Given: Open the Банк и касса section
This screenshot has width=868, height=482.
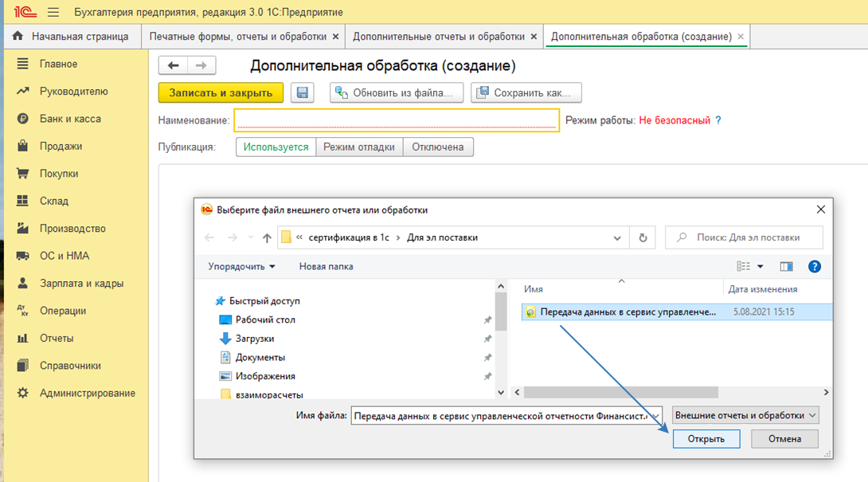Looking at the screenshot, I should [70, 119].
